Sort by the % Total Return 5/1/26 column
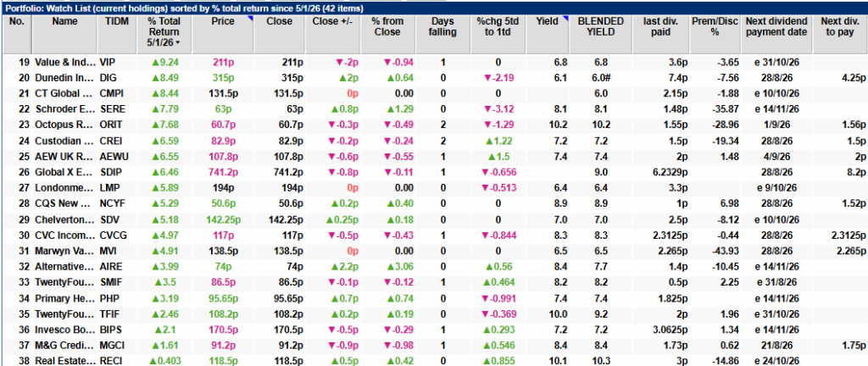 [x=164, y=32]
